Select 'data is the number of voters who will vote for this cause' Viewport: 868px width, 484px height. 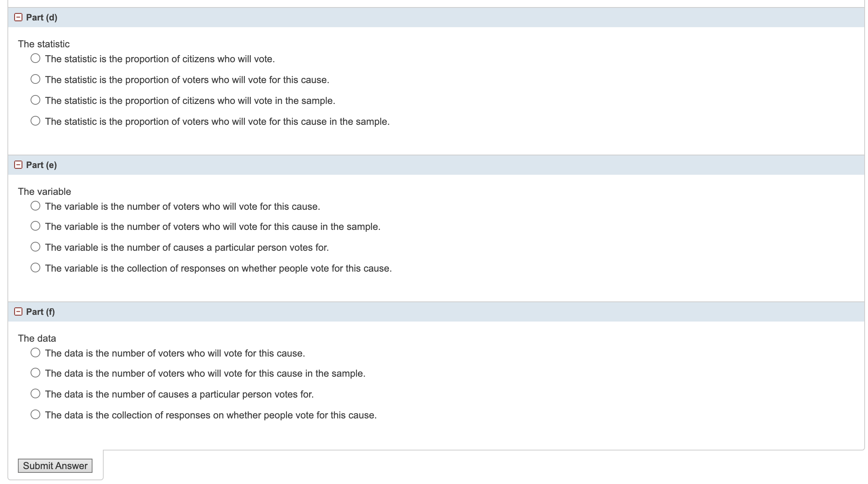coord(35,352)
